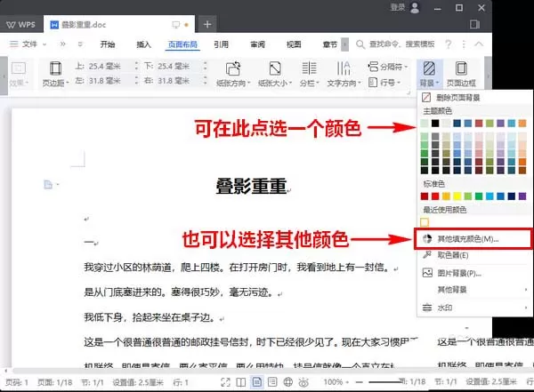Screen dimensions: 534x392
Task: Expand the 分隔符 breaks dropdown
Action: (387, 67)
